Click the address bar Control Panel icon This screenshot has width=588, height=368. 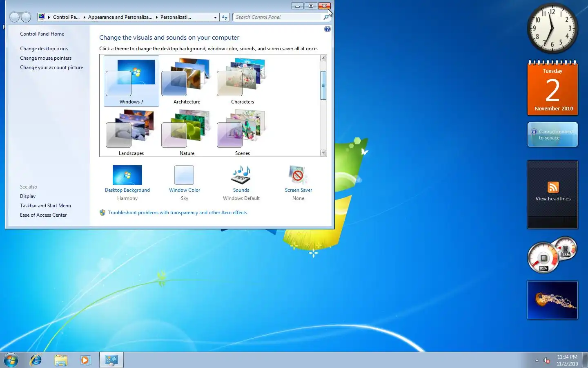(42, 17)
